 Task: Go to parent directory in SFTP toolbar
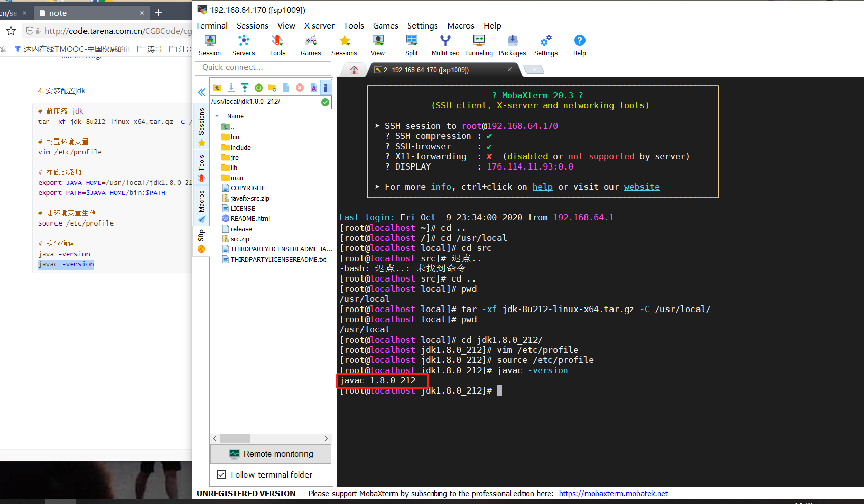(217, 88)
